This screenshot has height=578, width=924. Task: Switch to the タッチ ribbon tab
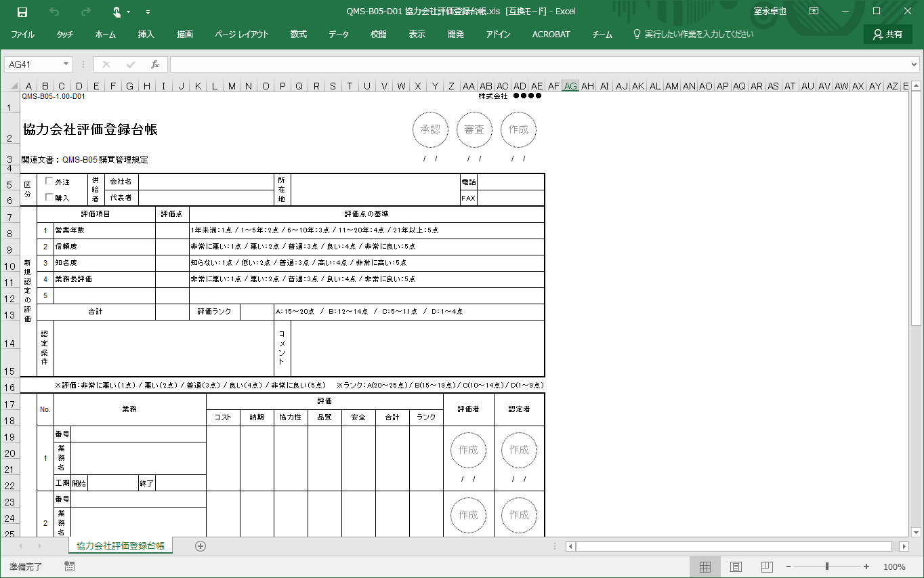[65, 35]
